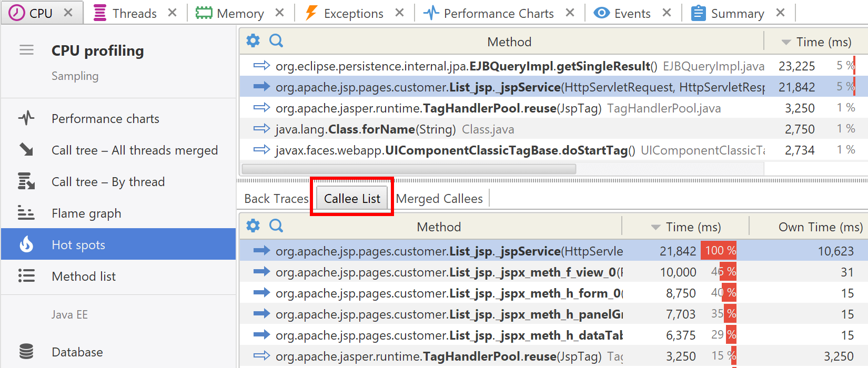
Task: Open the Flame graph view
Action: 118,213
